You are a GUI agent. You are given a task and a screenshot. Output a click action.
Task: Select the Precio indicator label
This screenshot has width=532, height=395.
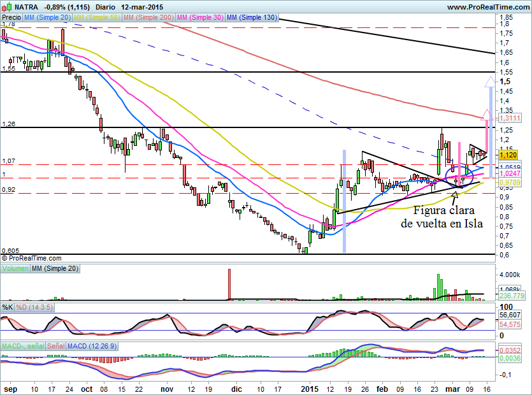(x=11, y=17)
